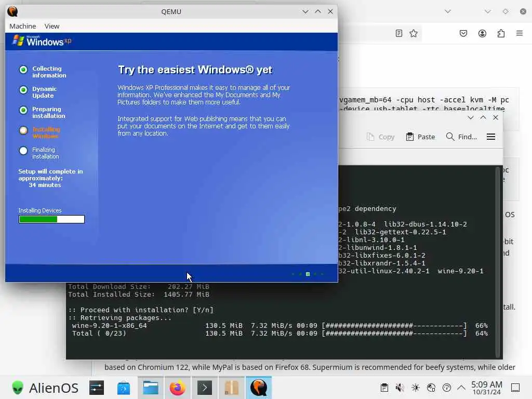
Task: Open the network tray icon
Action: (x=431, y=388)
